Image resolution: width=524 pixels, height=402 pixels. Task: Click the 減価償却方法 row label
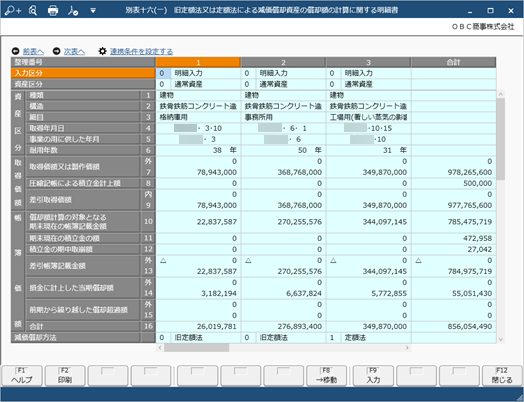click(76, 338)
